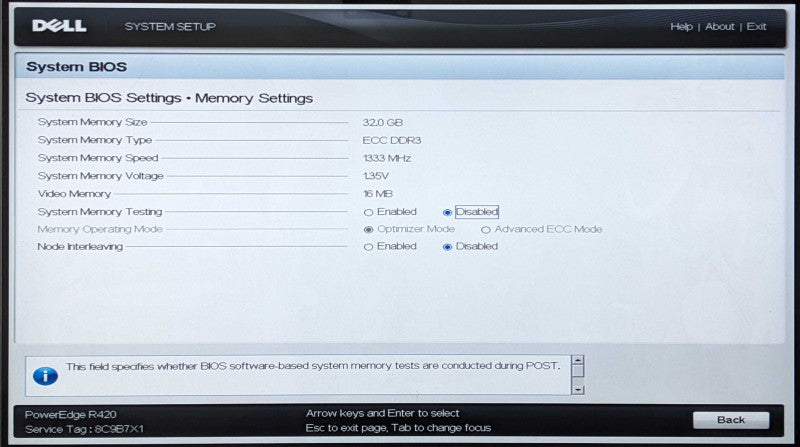Click the System Memory Voltage label
The width and height of the screenshot is (800, 447).
(101, 176)
